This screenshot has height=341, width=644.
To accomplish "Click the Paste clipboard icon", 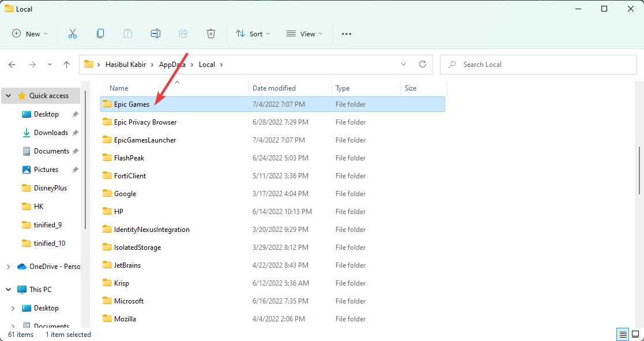I will pos(128,33).
